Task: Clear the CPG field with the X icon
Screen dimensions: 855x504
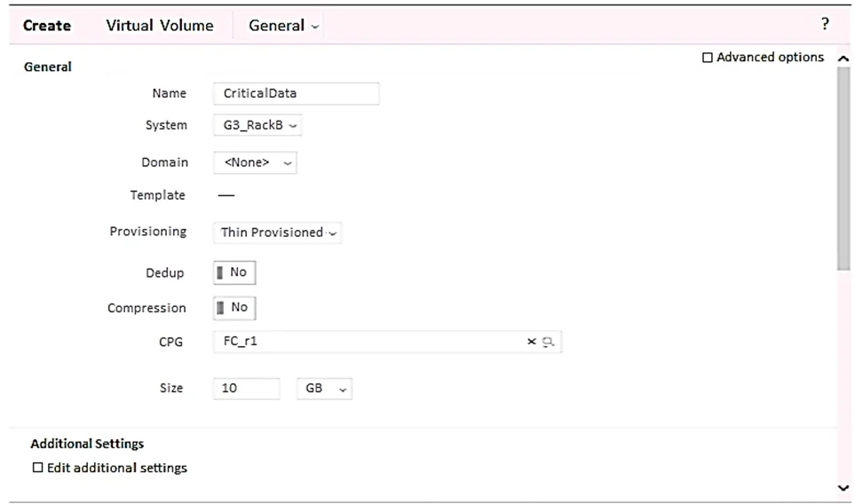Action: pyautogui.click(x=531, y=342)
